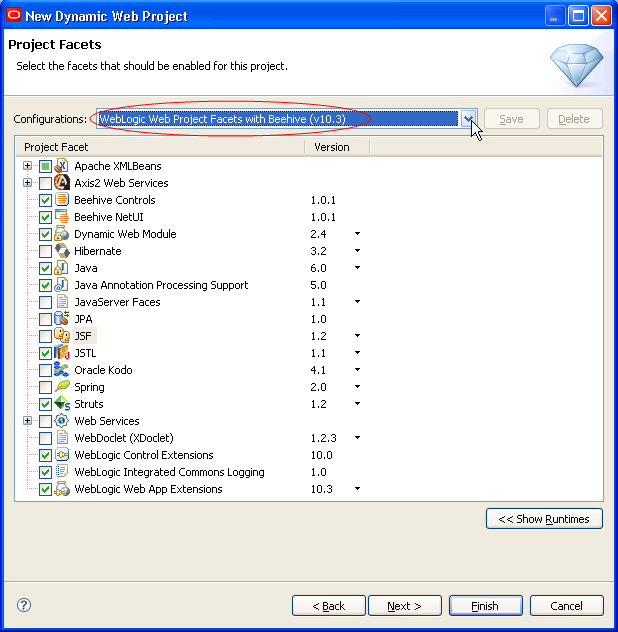Click the Hibernate facet icon
The height and width of the screenshot is (632, 618).
(61, 251)
